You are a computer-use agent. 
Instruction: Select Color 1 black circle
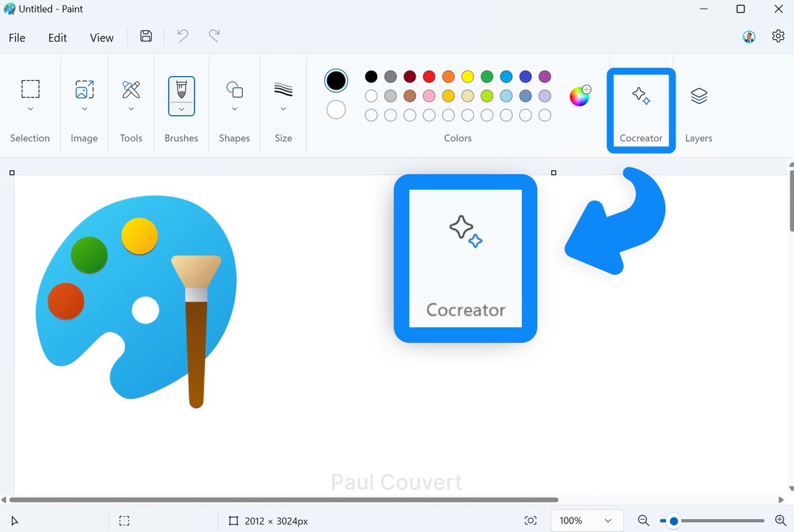[336, 81]
